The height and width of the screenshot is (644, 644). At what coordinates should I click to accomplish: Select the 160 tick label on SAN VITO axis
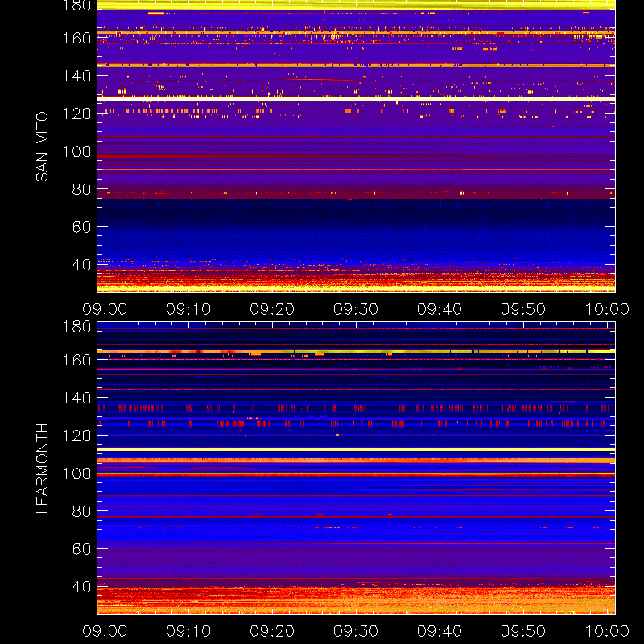pos(76,38)
